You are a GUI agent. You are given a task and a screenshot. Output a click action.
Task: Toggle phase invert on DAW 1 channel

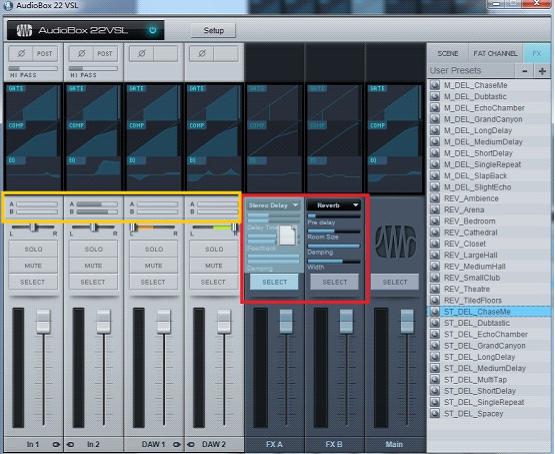[142, 53]
